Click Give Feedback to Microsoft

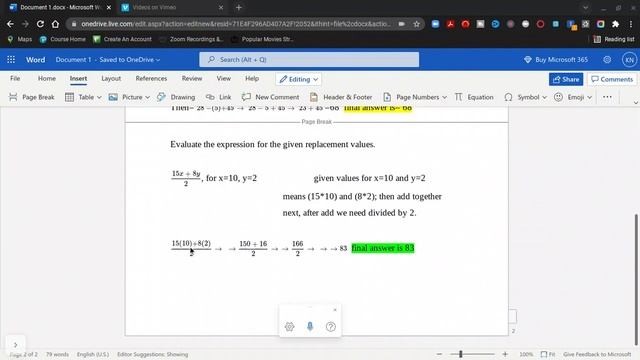597,354
